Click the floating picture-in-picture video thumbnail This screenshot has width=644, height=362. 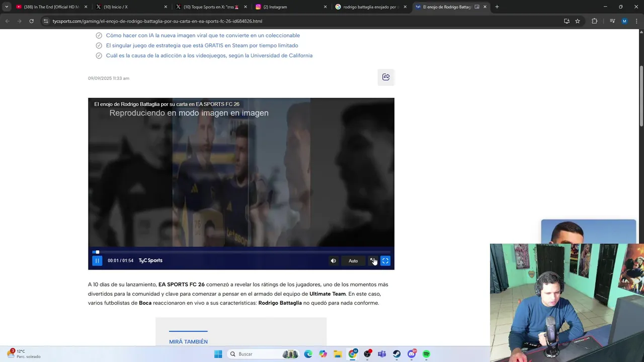coord(589,232)
